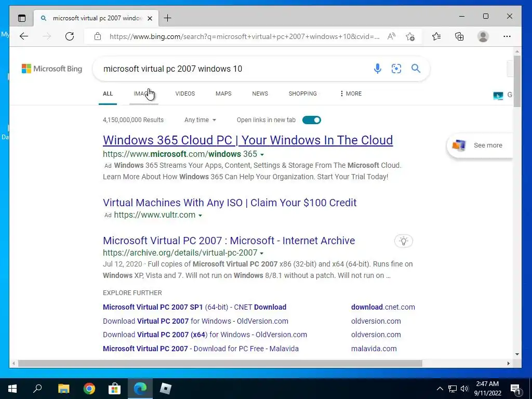Click the malavida.com domain text

[x=374, y=349]
